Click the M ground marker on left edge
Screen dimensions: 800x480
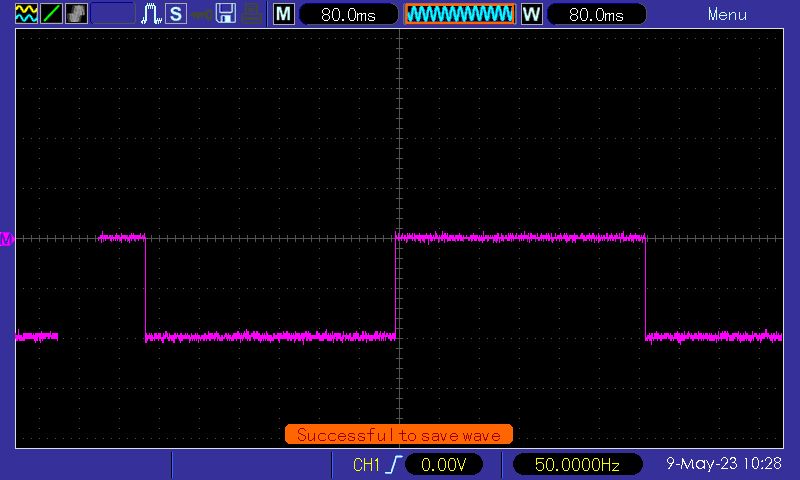click(7, 238)
